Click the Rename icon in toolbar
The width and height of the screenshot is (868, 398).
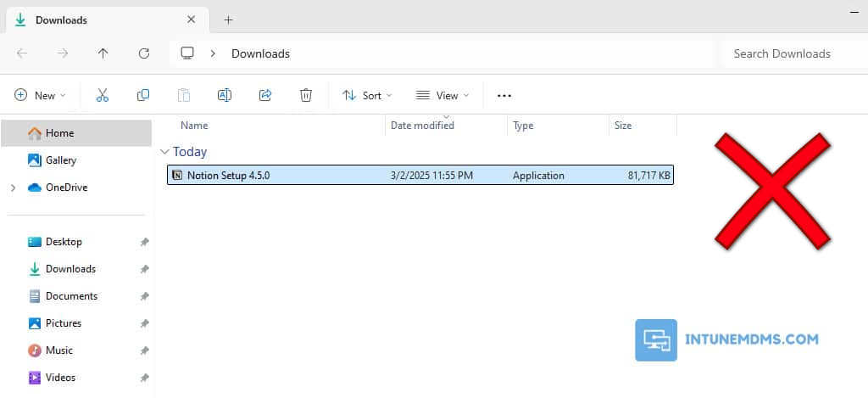[224, 95]
